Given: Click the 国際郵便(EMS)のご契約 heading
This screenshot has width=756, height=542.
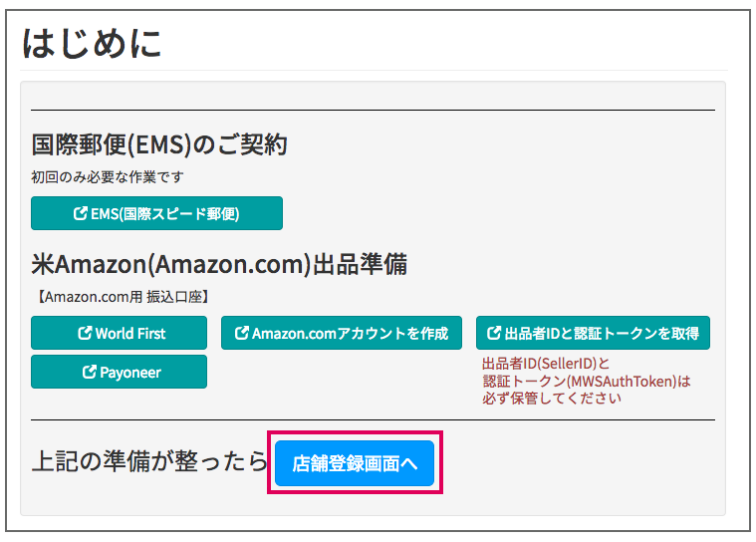Looking at the screenshot, I should click(x=159, y=144).
